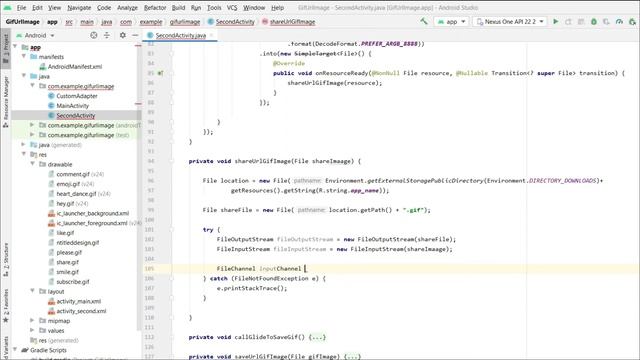The image size is (640, 360).
Task: Collapse the layout folder arrow
Action: pos(33,291)
